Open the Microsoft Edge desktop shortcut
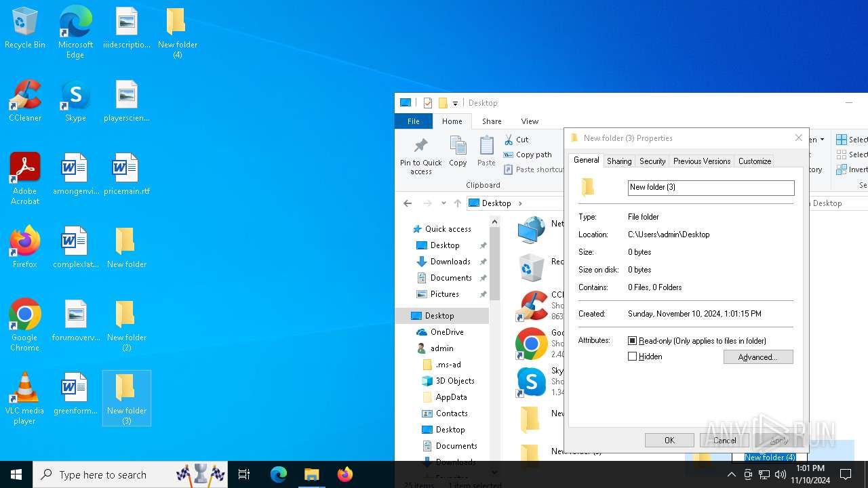This screenshot has height=488, width=868. pos(75,33)
